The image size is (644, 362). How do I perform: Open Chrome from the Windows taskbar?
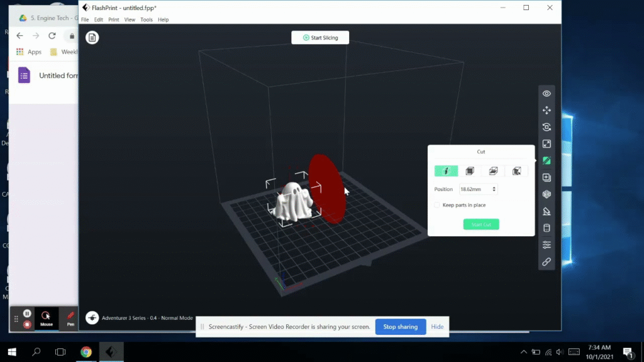click(x=86, y=352)
